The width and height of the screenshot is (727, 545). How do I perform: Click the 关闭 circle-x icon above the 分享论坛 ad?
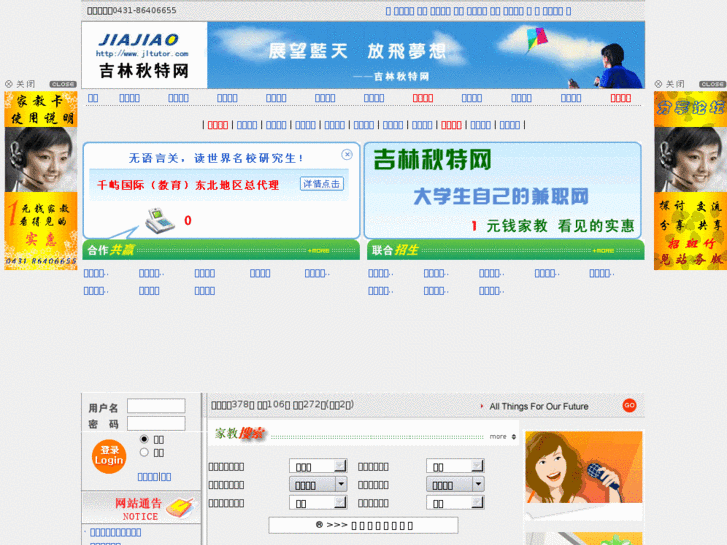click(x=658, y=84)
